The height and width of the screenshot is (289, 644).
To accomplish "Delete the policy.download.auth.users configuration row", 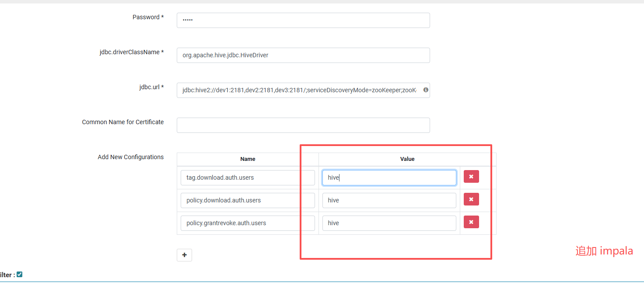I will tap(471, 199).
